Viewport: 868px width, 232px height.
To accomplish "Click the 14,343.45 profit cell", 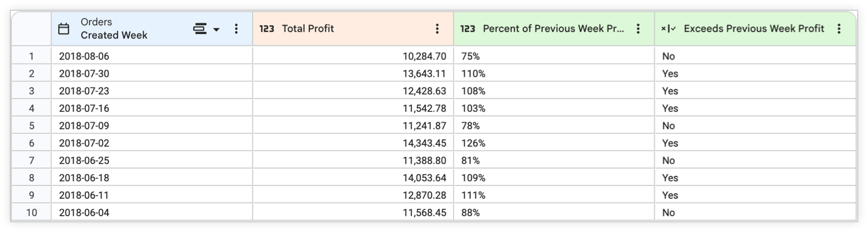I will (353, 143).
